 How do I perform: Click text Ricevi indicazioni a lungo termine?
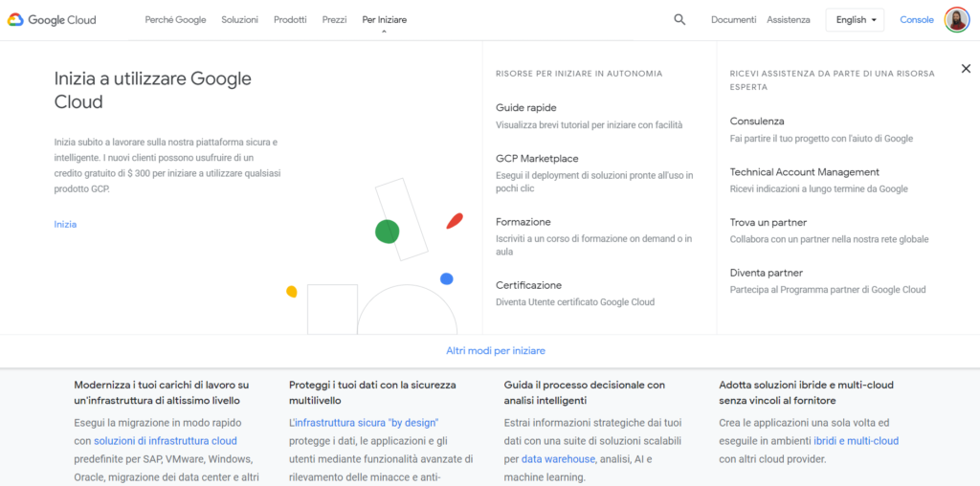click(x=819, y=188)
